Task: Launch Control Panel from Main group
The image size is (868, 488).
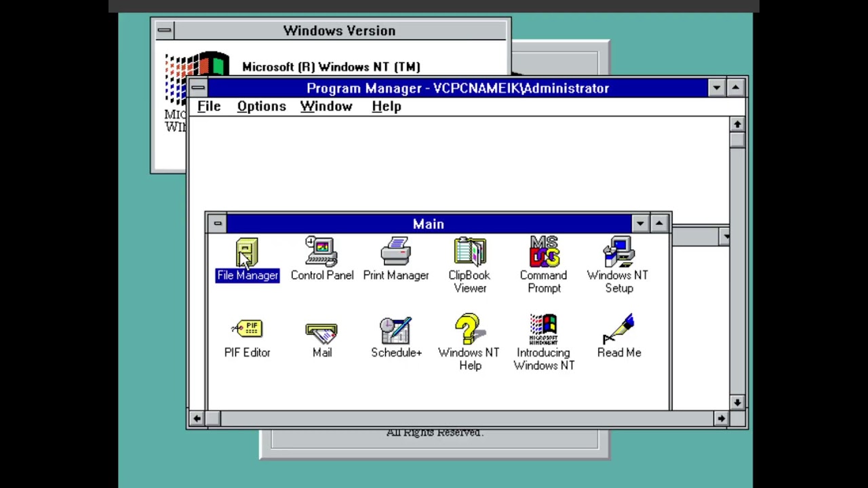Action: 322,259
